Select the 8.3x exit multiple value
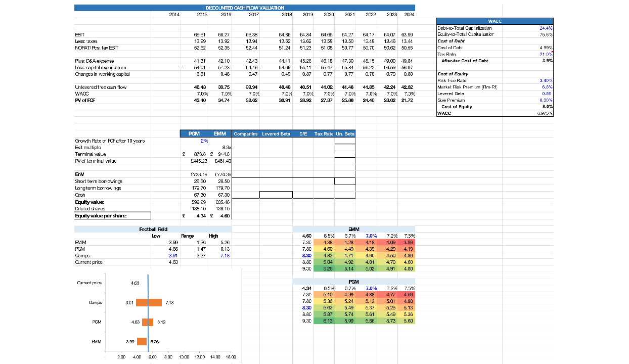 coord(227,148)
